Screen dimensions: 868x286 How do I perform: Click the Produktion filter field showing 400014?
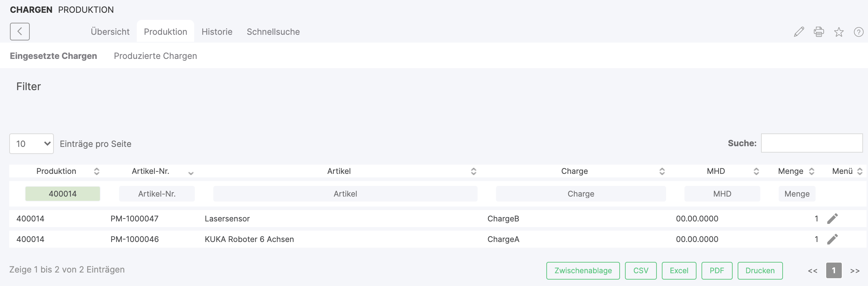(63, 194)
